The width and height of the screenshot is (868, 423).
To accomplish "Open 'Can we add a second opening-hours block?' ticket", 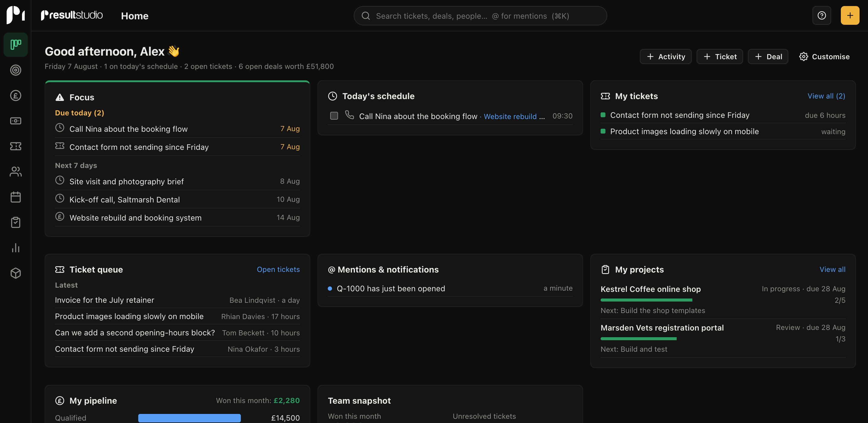I will (x=177, y=333).
